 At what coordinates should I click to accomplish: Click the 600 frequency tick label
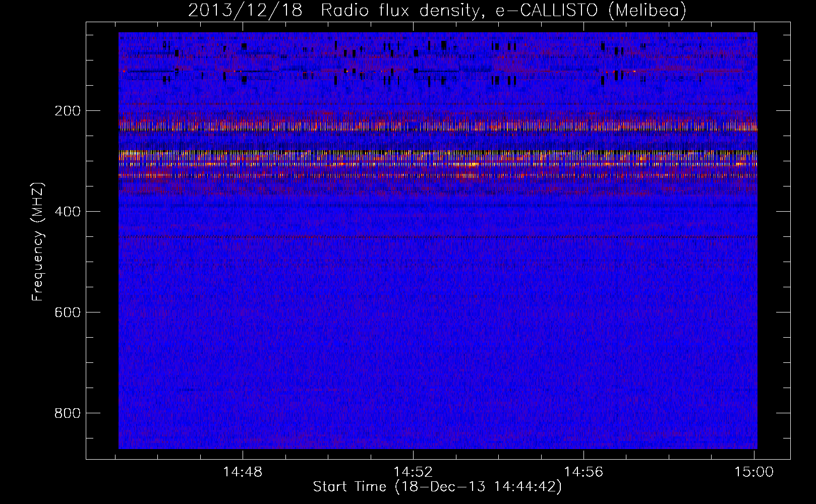point(68,312)
